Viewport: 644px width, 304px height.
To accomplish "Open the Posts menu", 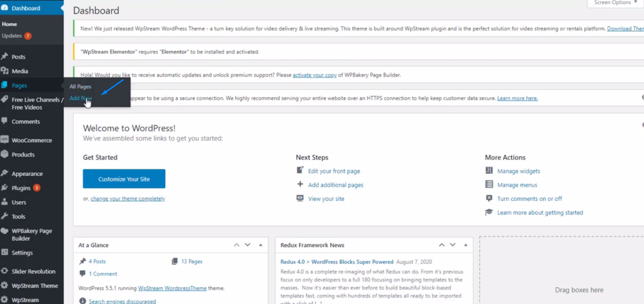I will pyautogui.click(x=19, y=57).
